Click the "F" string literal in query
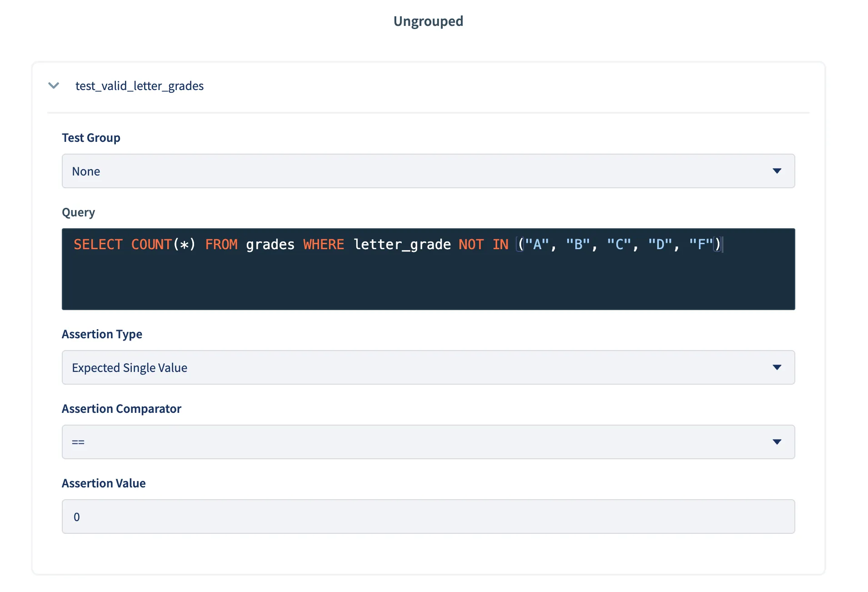The width and height of the screenshot is (868, 592). pyautogui.click(x=701, y=245)
